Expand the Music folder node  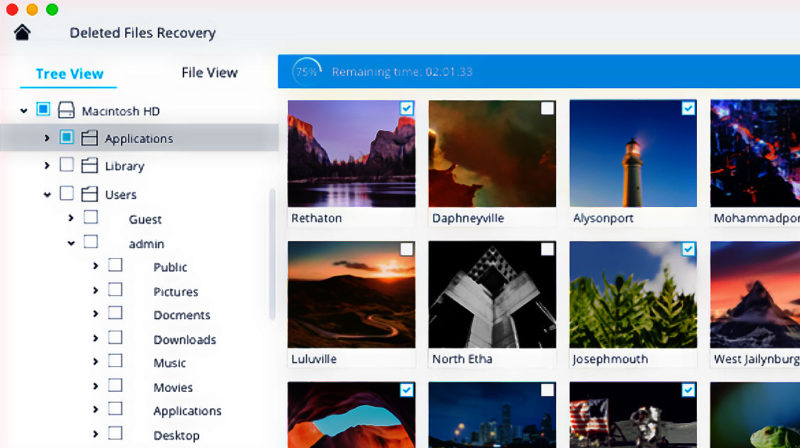[95, 362]
